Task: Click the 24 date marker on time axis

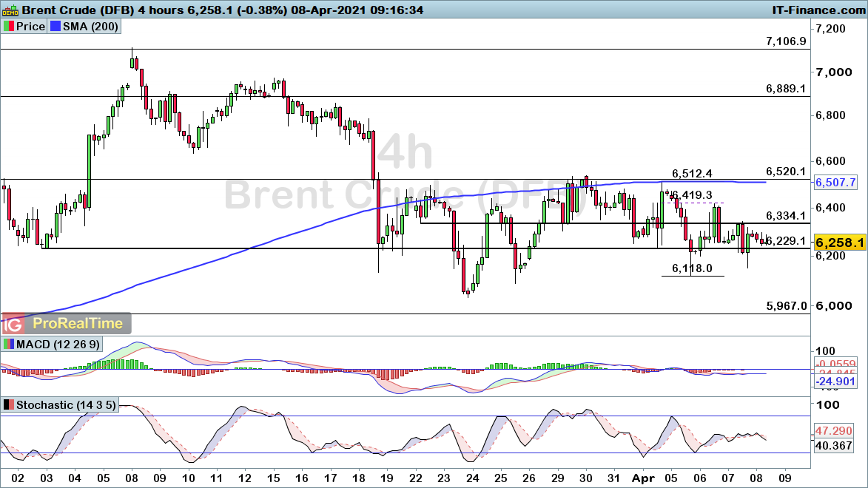Action: pos(471,478)
